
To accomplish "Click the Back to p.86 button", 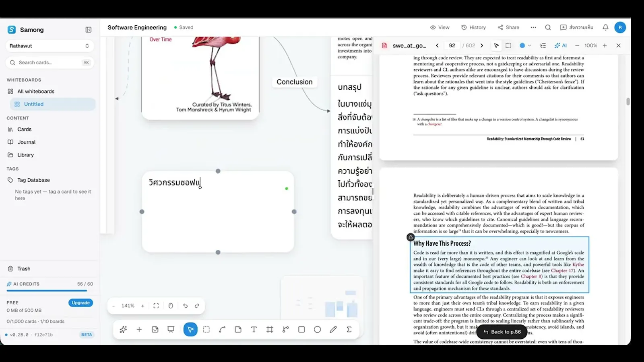I will click(x=502, y=332).
